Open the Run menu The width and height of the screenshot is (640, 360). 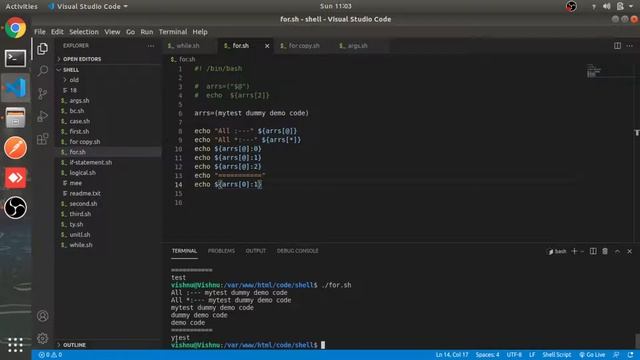(x=147, y=32)
